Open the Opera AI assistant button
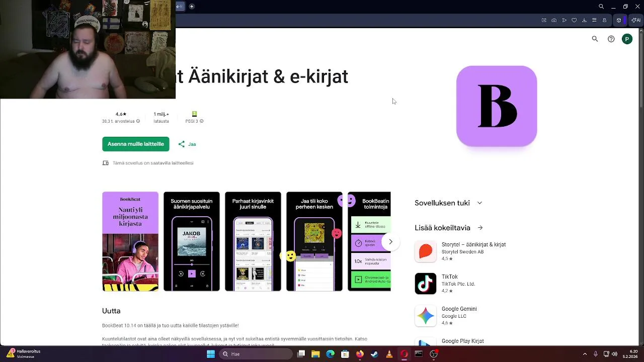The image size is (644, 362). (636, 20)
